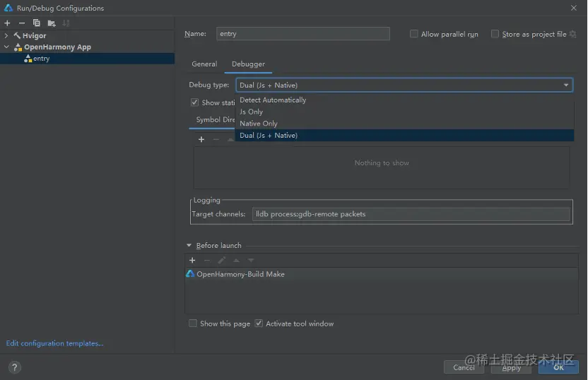Add a new configuration with plus icon

(7, 23)
